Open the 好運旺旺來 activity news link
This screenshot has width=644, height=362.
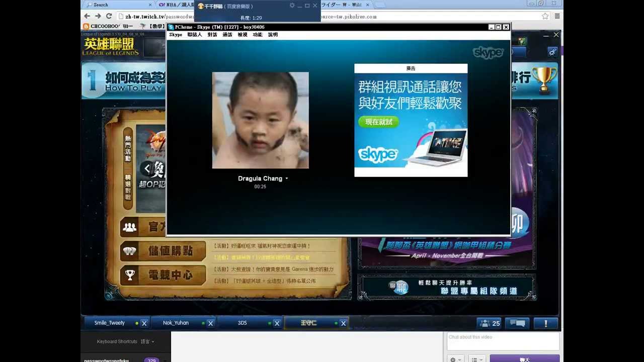[x=262, y=246]
